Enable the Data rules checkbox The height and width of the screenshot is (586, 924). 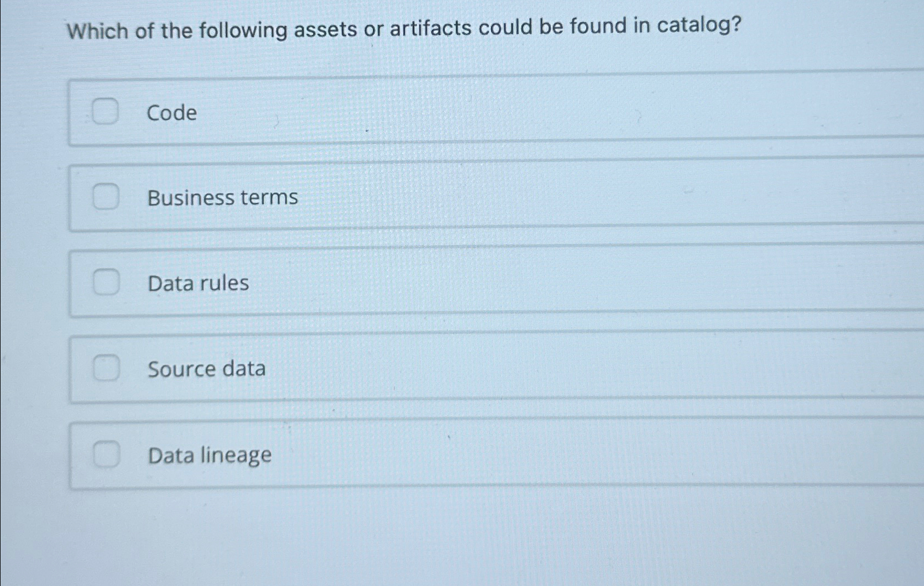click(106, 282)
